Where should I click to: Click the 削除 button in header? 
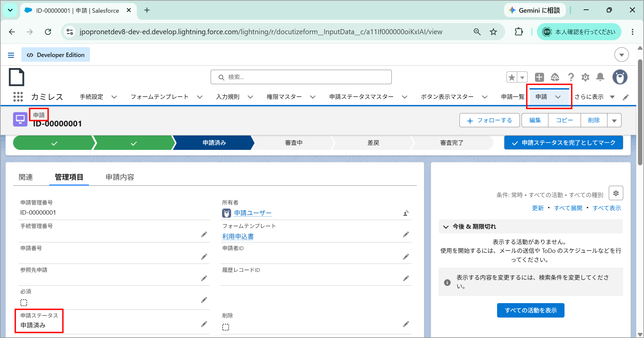point(594,120)
